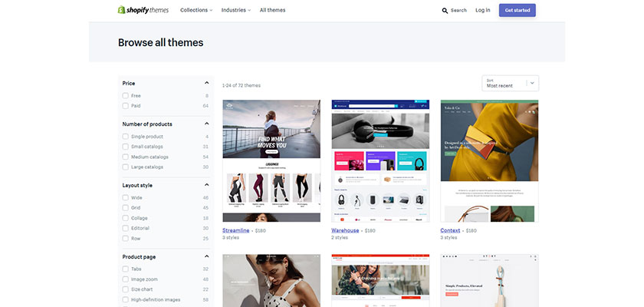Image resolution: width=644 pixels, height=307 pixels.
Task: Go to All themes
Action: tap(272, 10)
